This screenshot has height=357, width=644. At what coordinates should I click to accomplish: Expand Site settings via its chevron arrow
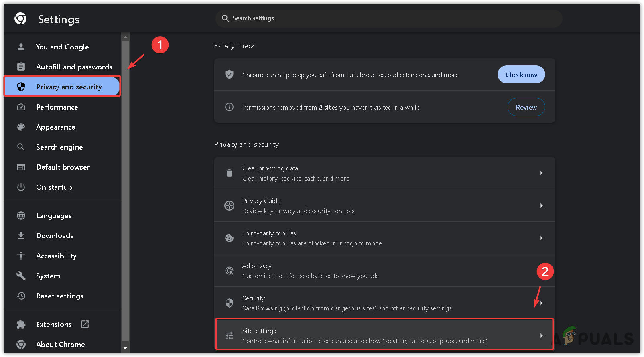[541, 336]
